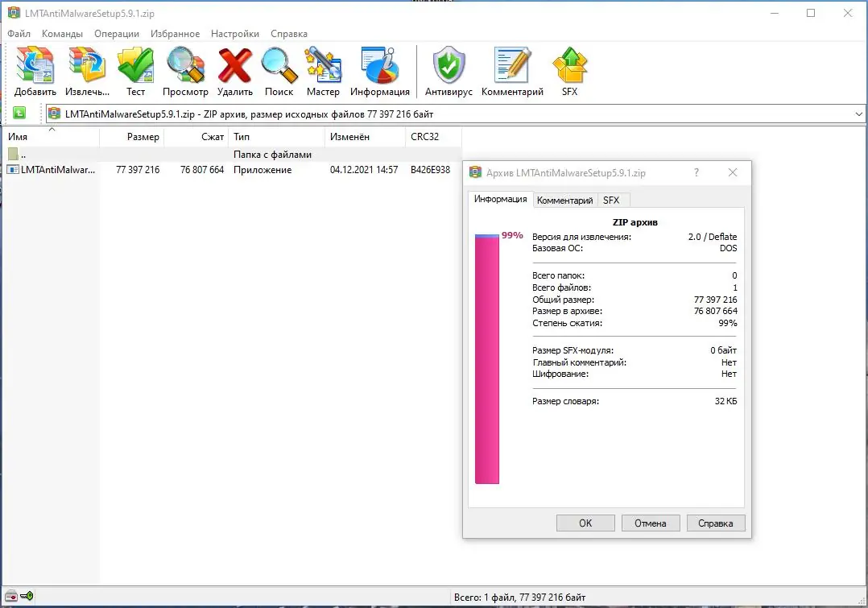
Task: Open the Команды menu
Action: click(x=62, y=34)
